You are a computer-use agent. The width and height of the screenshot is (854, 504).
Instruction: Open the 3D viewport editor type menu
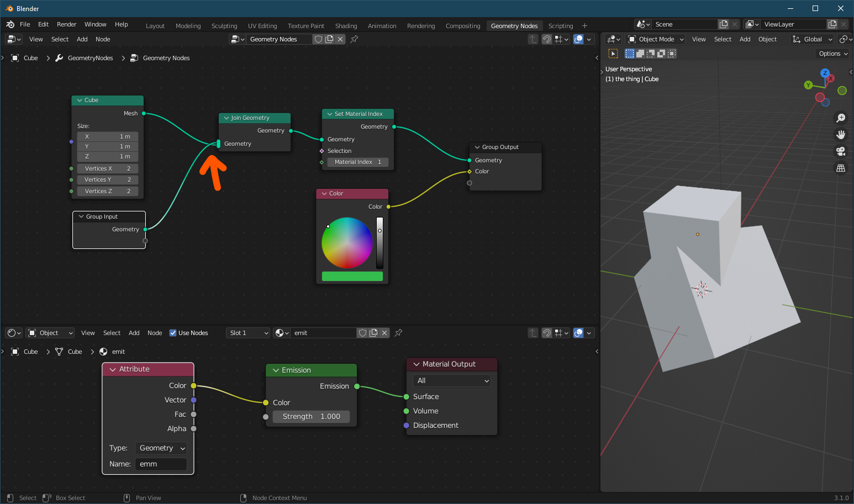pyautogui.click(x=613, y=39)
